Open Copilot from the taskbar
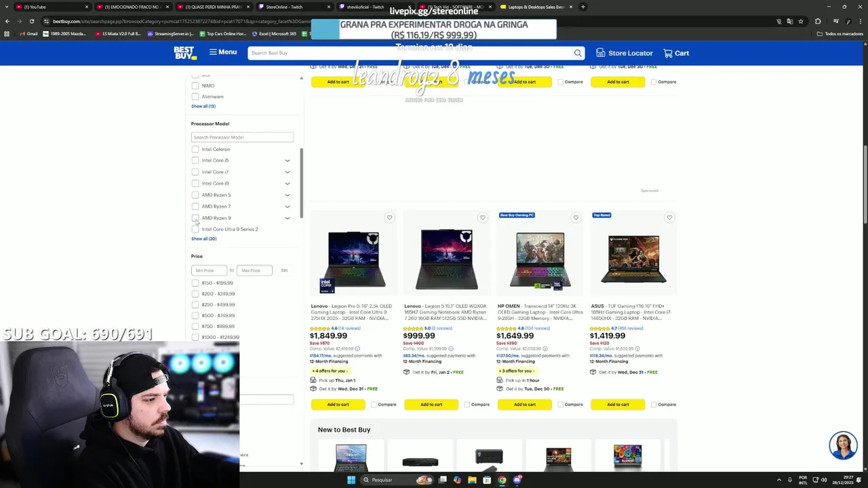The height and width of the screenshot is (488, 868). click(457, 480)
